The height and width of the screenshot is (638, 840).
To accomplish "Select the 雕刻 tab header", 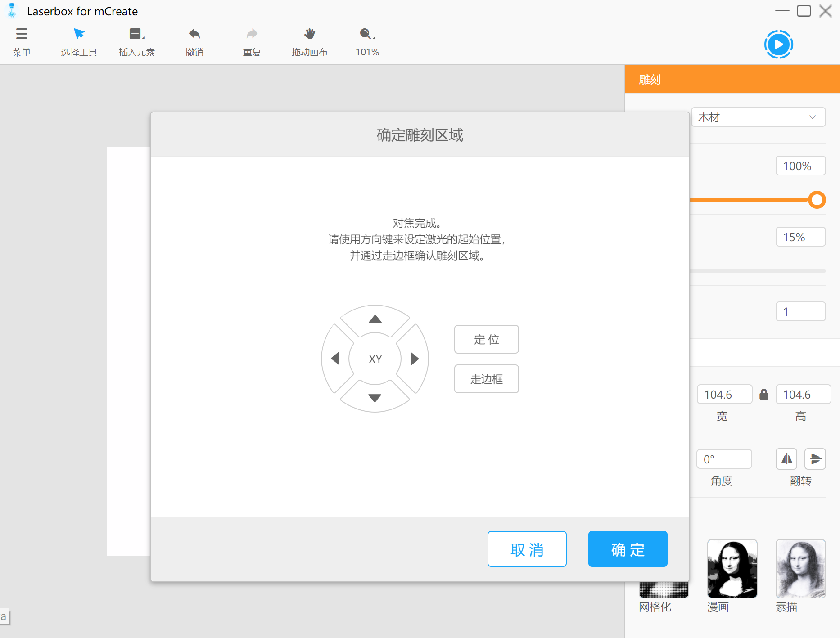I will coord(649,79).
